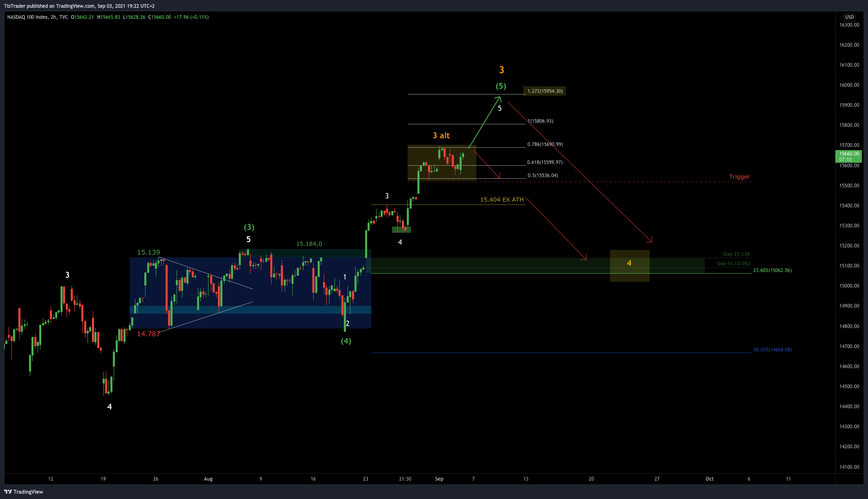This screenshot has width=868, height=499.
Task: Click the orange 3 alt wave label
Action: click(x=441, y=135)
